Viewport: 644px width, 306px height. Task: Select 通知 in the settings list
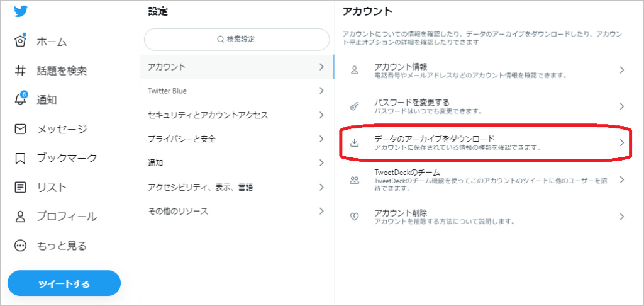(237, 163)
